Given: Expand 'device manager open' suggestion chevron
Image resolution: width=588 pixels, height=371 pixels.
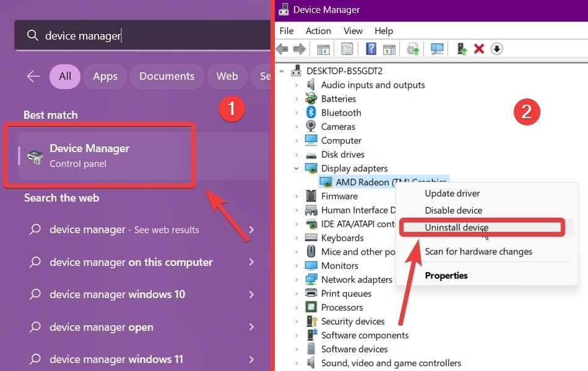Looking at the screenshot, I should pos(252,327).
